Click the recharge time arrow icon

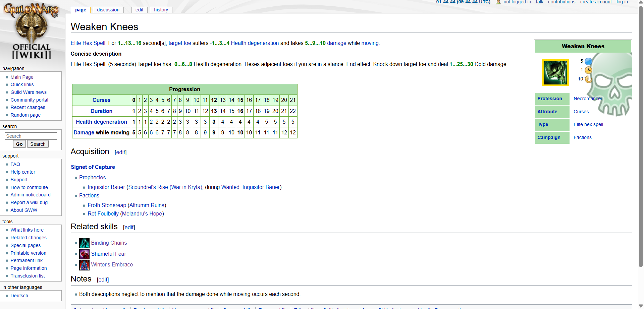[588, 79]
